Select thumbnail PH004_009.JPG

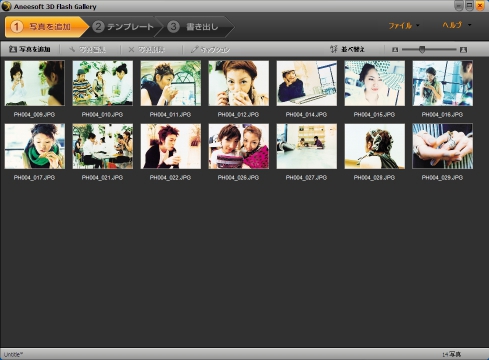coord(35,83)
